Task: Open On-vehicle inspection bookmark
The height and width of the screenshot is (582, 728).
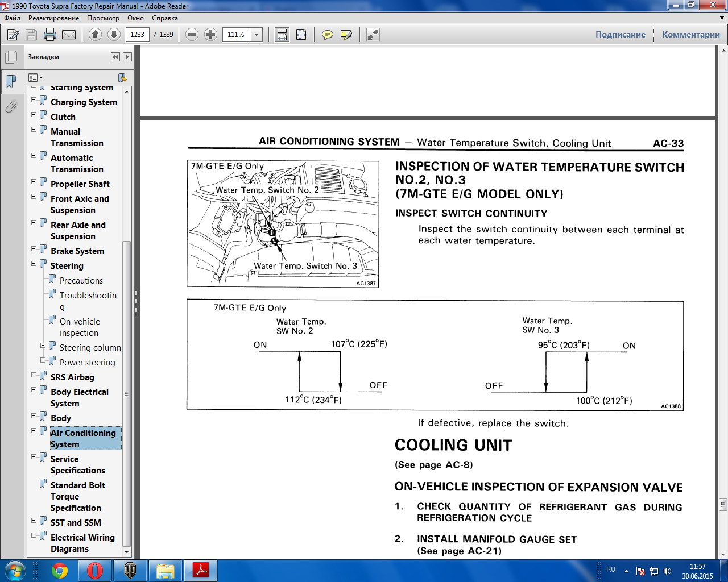Action: pos(80,327)
